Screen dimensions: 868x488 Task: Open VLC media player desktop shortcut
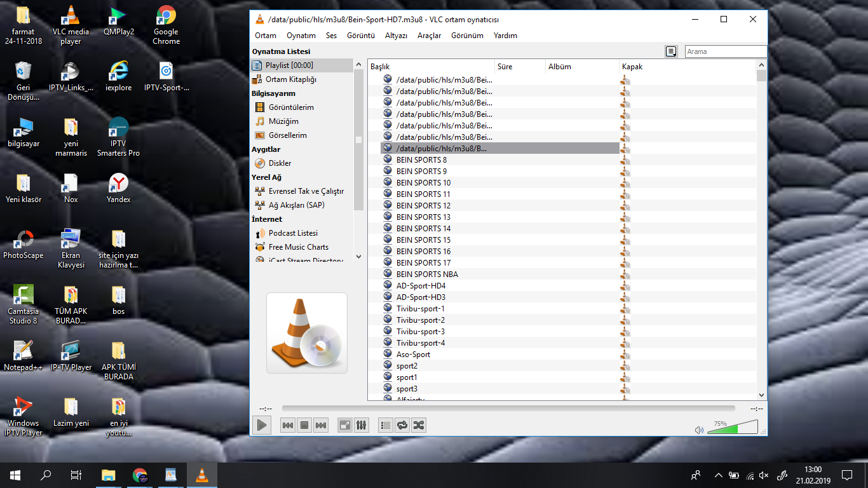pos(71,25)
